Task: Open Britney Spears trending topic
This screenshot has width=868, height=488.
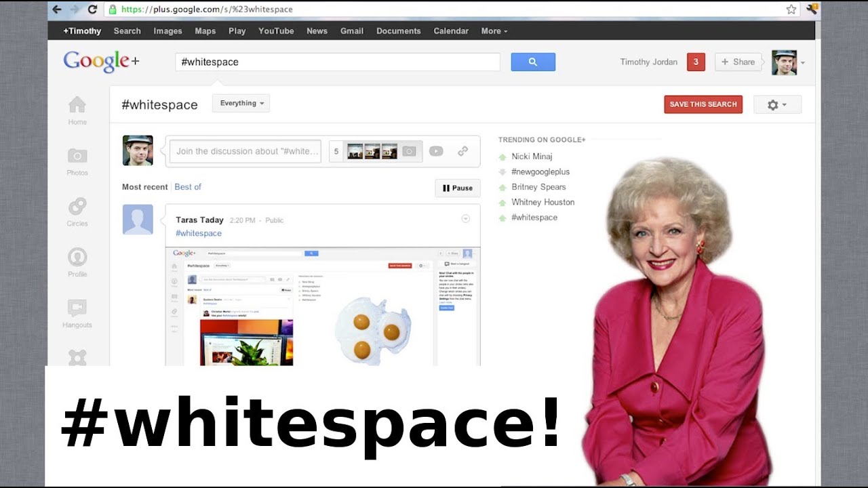Action: tap(538, 187)
